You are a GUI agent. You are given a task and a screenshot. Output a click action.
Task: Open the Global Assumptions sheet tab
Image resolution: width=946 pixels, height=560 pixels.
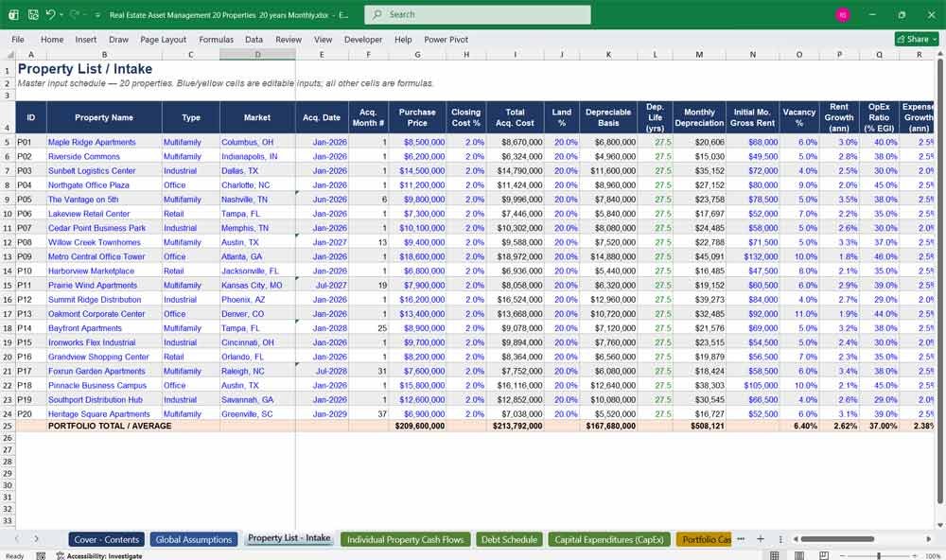click(194, 539)
